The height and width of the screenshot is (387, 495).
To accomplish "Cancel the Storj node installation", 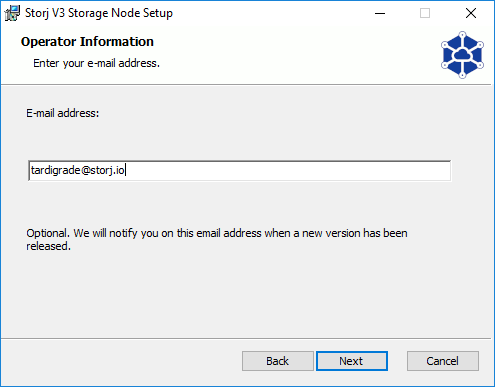I will pyautogui.click(x=443, y=361).
